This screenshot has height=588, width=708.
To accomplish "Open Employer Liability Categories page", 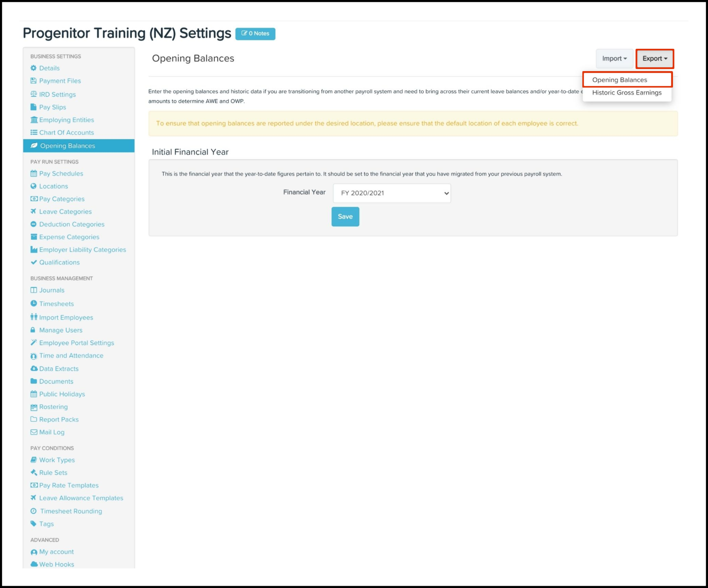I will 82,250.
